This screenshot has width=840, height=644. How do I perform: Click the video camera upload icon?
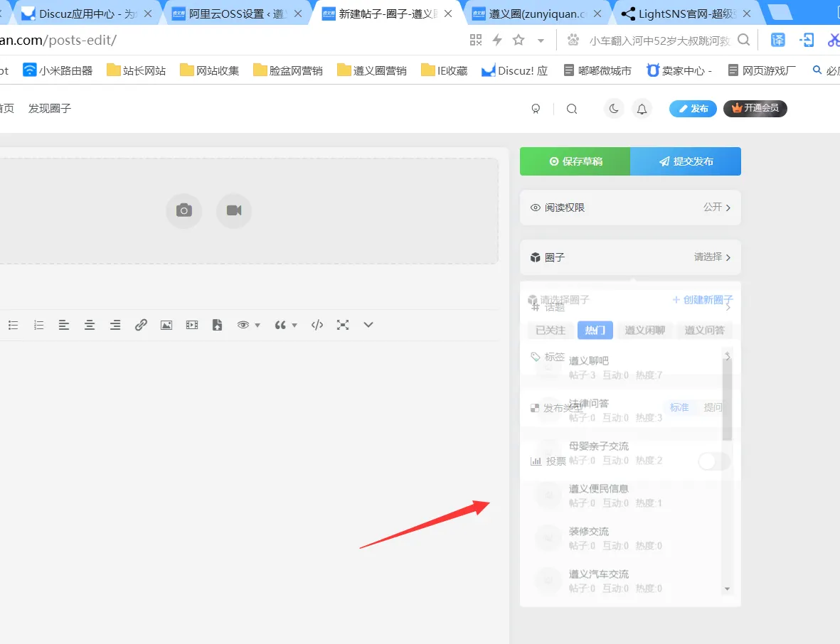[233, 210]
